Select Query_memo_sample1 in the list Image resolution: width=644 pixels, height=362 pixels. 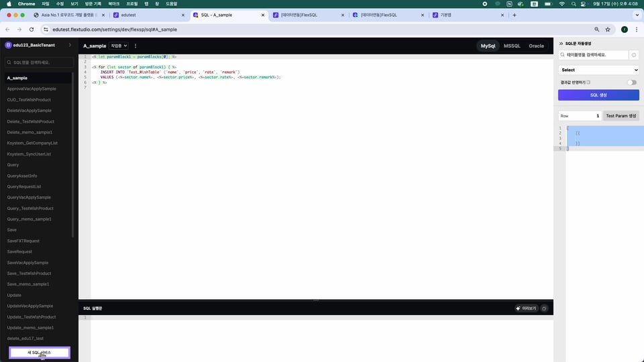29,219
